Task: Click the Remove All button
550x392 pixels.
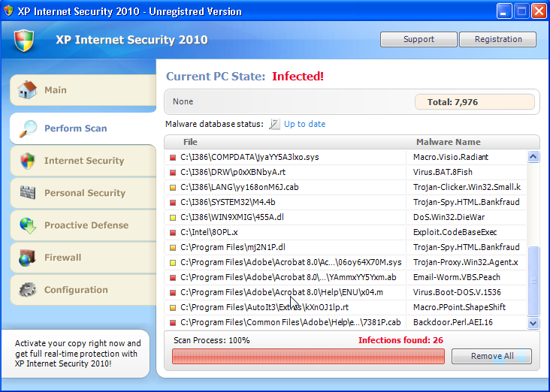Action: pyautogui.click(x=491, y=356)
